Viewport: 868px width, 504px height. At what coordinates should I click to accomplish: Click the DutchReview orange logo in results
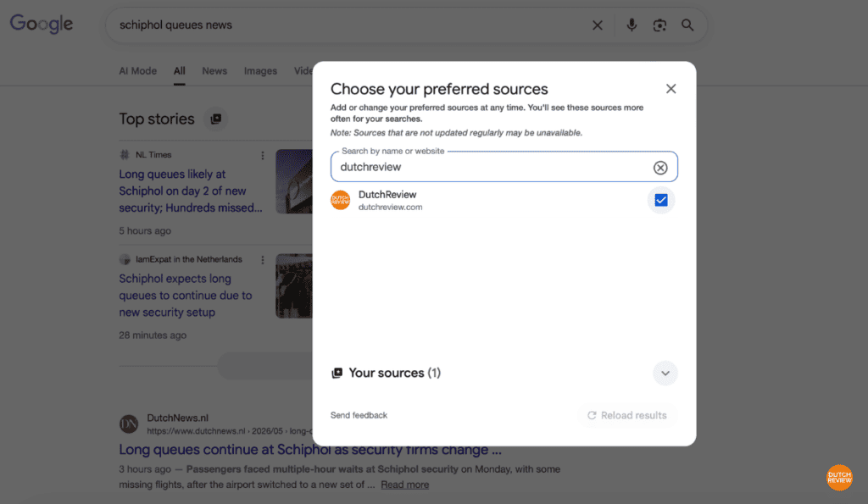[341, 200]
